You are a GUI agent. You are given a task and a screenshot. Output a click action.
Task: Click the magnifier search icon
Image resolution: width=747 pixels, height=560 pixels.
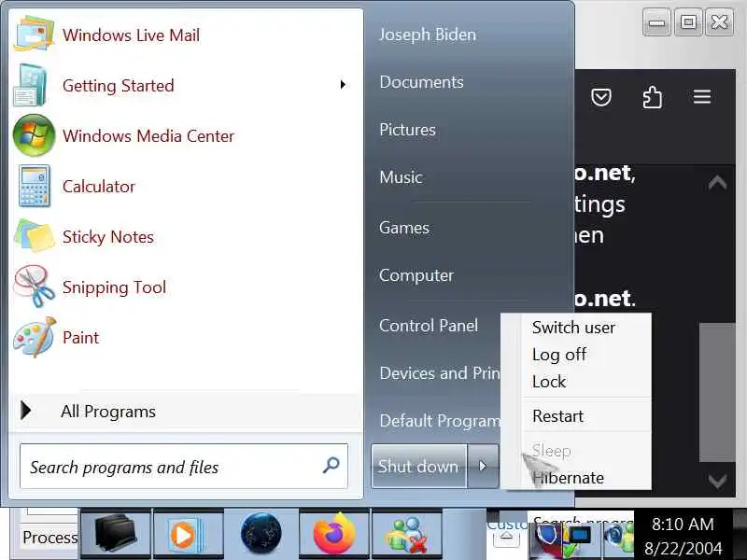pyautogui.click(x=331, y=465)
